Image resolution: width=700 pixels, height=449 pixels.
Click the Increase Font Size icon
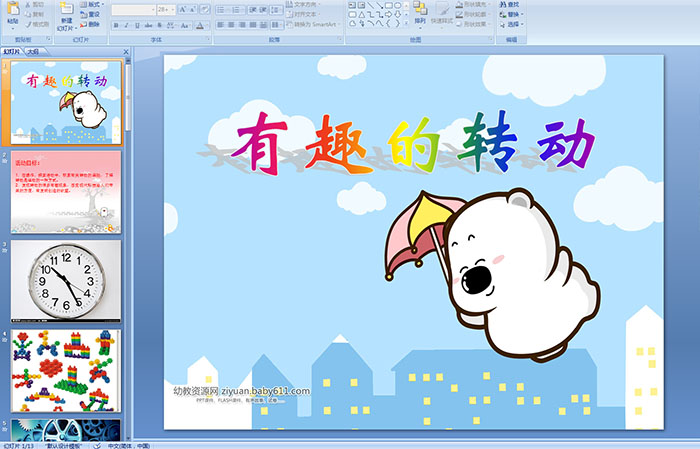click(x=180, y=9)
